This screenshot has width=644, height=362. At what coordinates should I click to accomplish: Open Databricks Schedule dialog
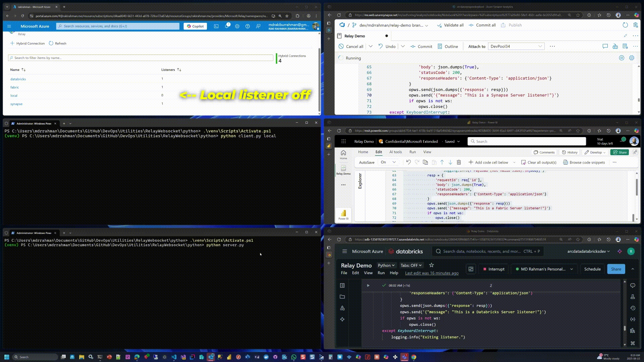592,269
